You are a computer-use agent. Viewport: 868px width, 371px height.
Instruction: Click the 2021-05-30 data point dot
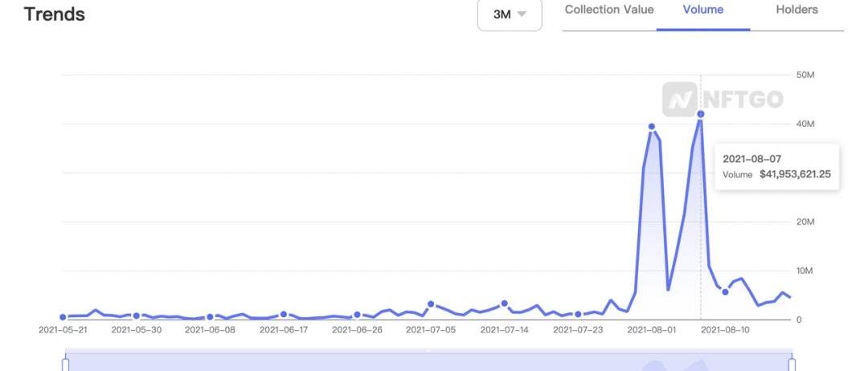click(137, 316)
